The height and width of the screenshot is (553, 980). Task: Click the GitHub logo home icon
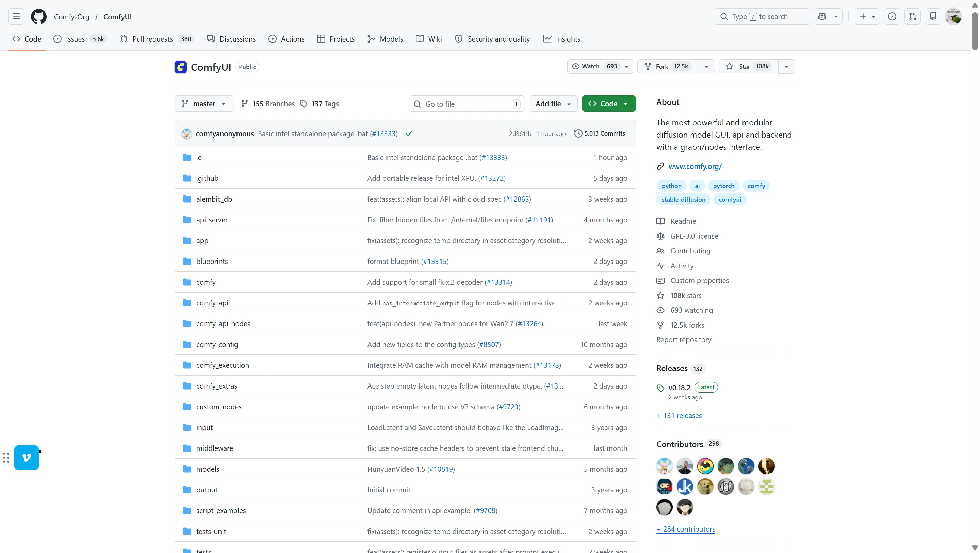pyautogui.click(x=38, y=16)
